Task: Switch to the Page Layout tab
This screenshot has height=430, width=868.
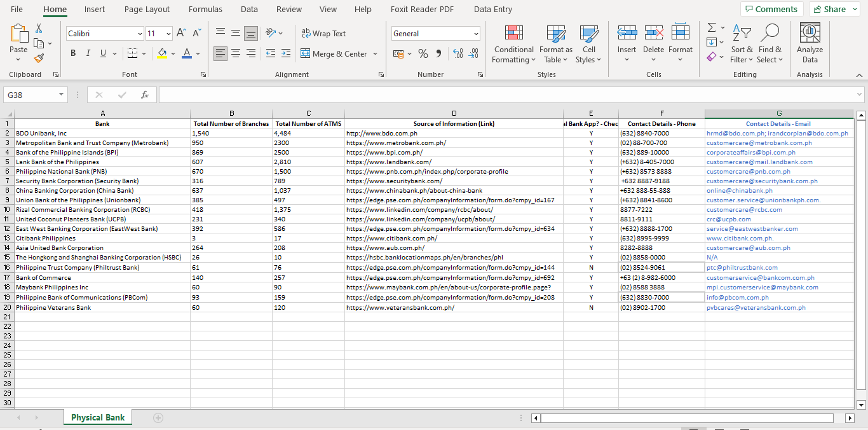Action: pyautogui.click(x=147, y=9)
